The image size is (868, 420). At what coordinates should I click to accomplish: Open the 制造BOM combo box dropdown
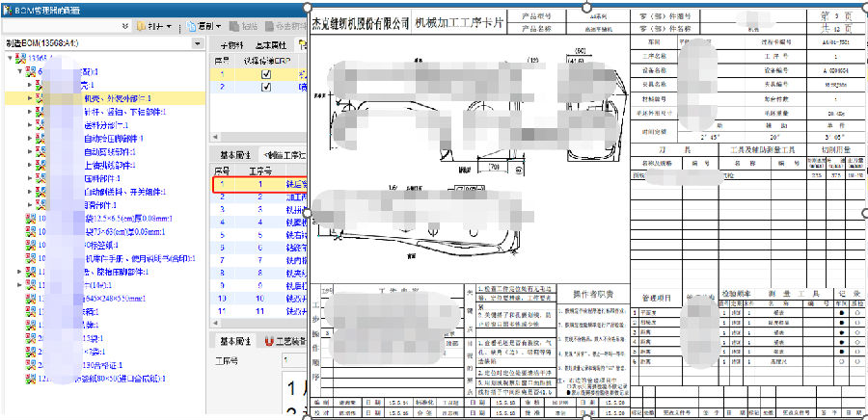point(198,44)
